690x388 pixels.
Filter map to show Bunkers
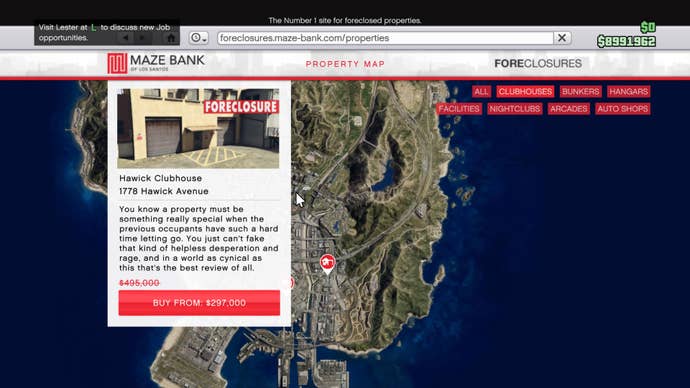(580, 92)
